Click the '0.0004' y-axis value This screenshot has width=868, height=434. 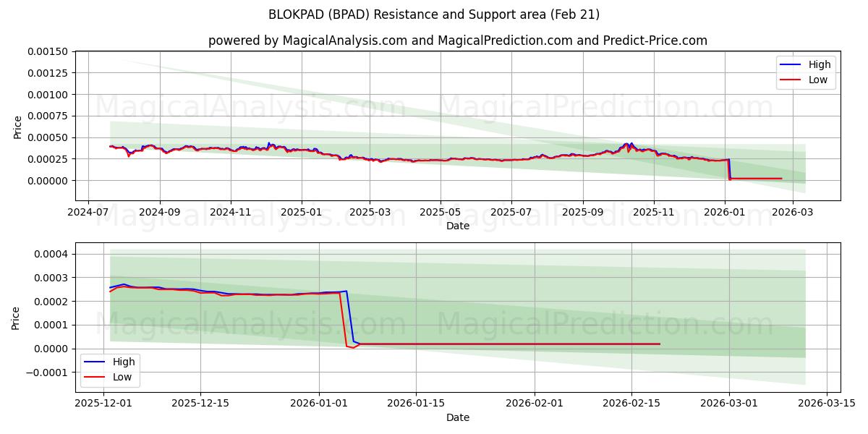pyautogui.click(x=51, y=254)
